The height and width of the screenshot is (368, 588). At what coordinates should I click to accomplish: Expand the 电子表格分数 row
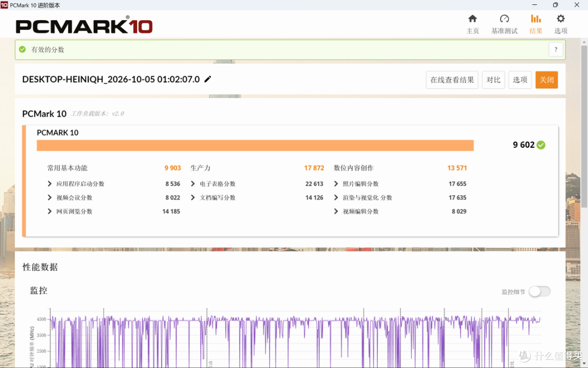(x=193, y=184)
